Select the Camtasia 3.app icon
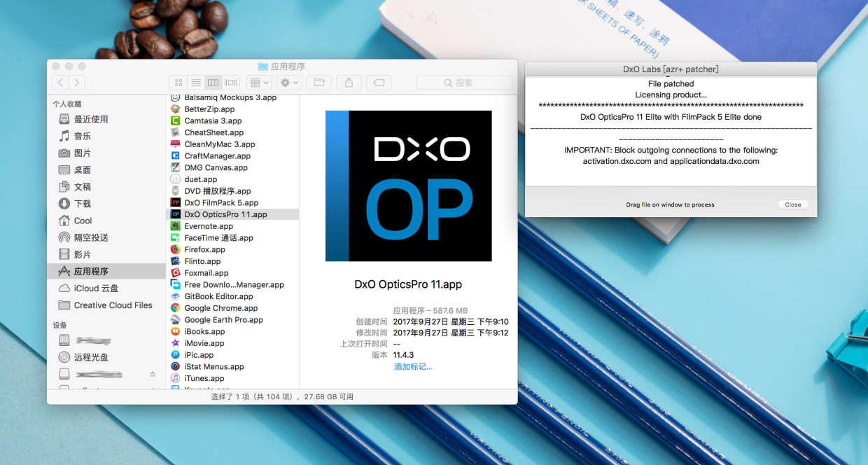The image size is (868, 465). [176, 121]
